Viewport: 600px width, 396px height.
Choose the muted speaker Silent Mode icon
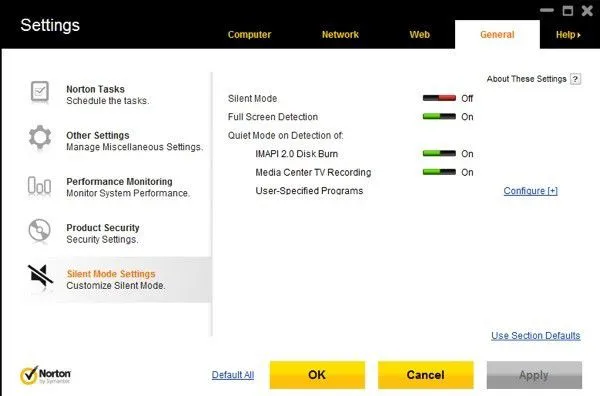[40, 276]
